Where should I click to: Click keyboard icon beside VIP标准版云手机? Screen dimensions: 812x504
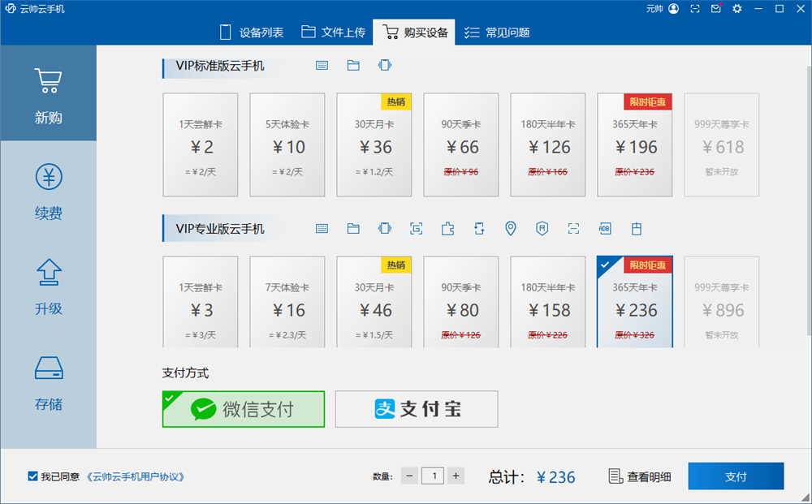322,65
